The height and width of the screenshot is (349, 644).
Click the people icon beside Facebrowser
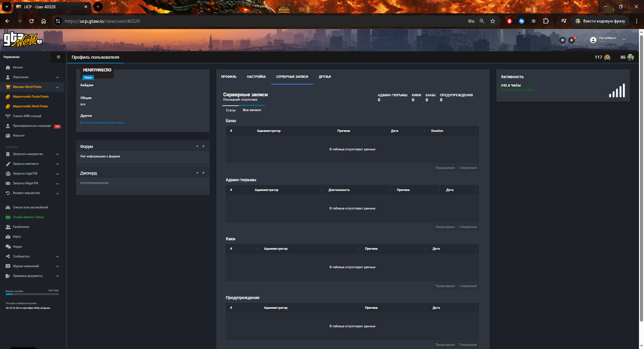click(8, 227)
